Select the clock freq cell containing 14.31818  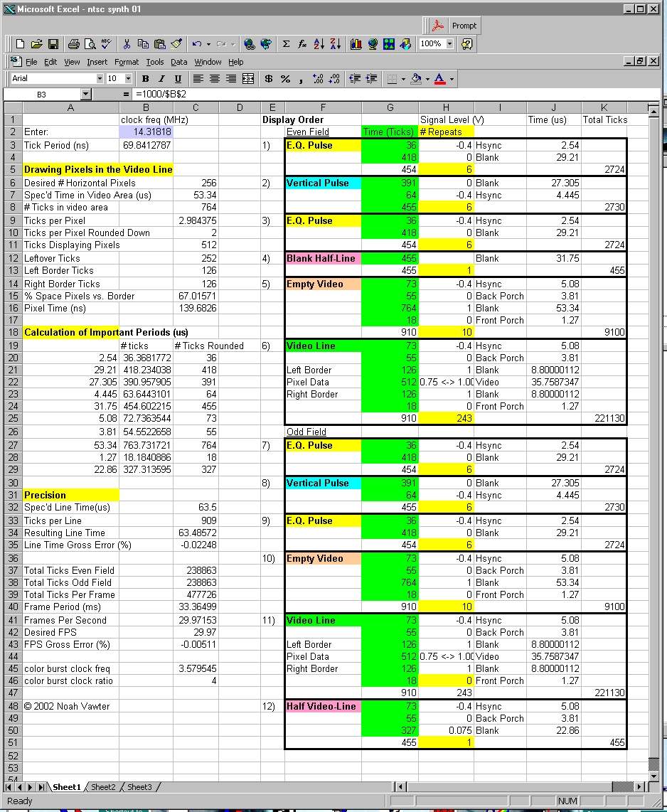click(x=146, y=132)
